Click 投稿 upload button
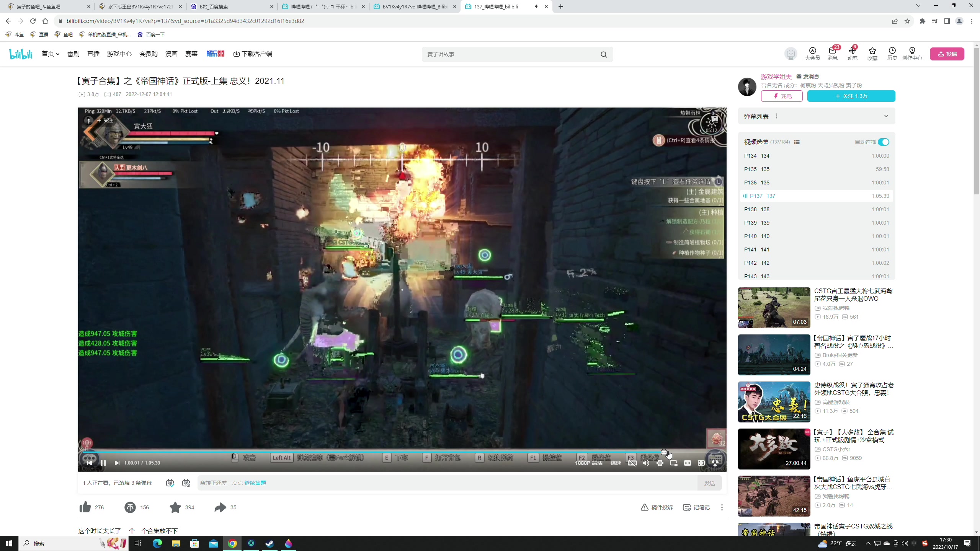Viewport: 980px width, 551px height. click(x=947, y=54)
